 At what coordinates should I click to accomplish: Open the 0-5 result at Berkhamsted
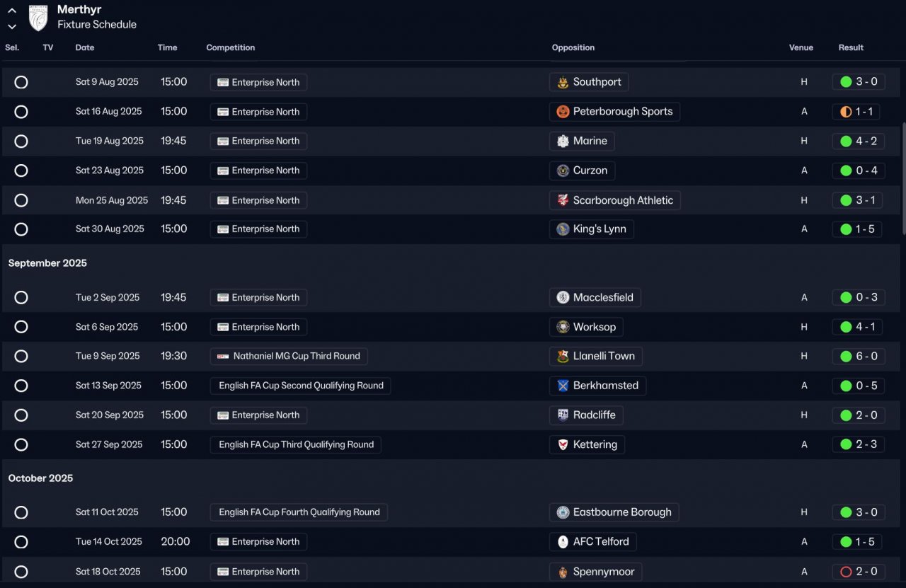pos(857,386)
